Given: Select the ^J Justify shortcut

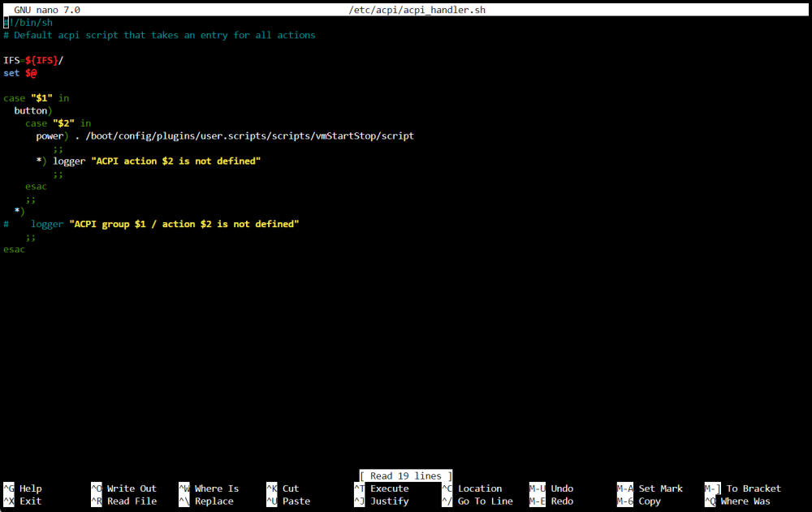Looking at the screenshot, I should 382,501.
